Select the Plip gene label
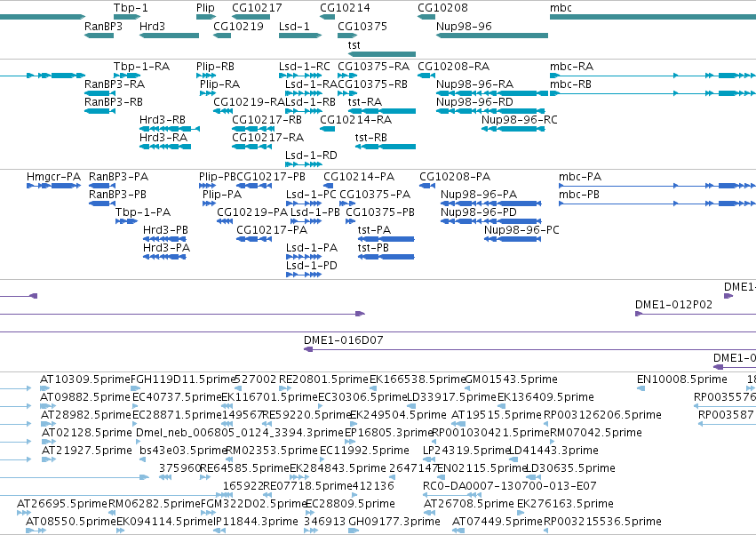756x535 pixels. tap(205, 8)
